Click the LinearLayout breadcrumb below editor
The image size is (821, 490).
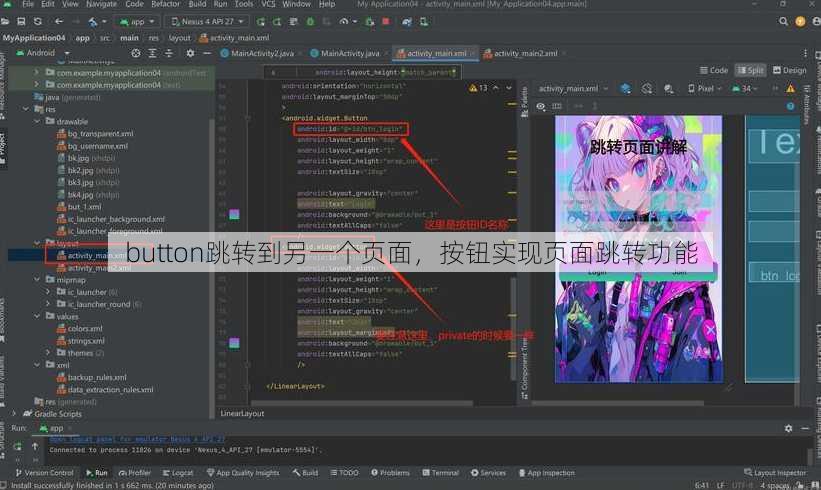click(x=242, y=414)
